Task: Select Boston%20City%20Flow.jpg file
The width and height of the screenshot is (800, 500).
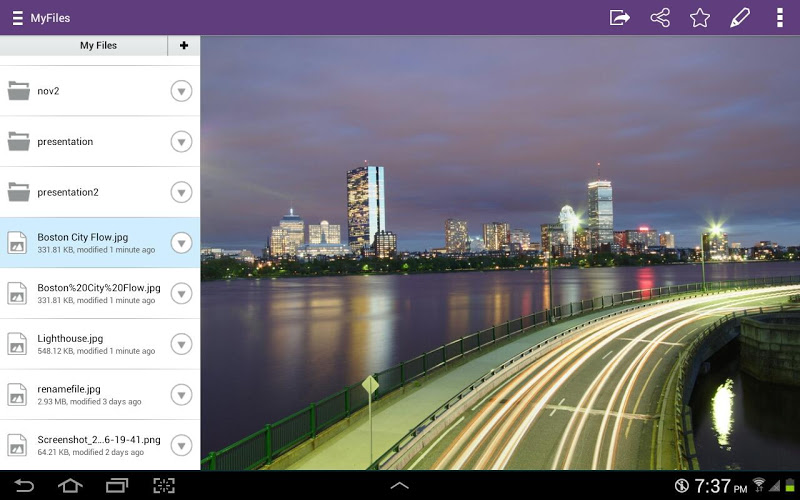Action: 100,293
